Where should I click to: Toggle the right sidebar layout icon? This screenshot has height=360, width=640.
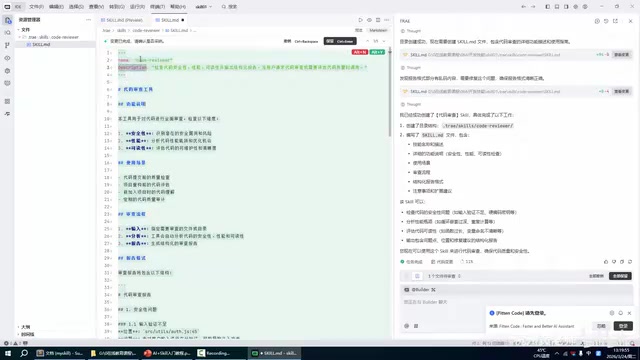pos(566,7)
